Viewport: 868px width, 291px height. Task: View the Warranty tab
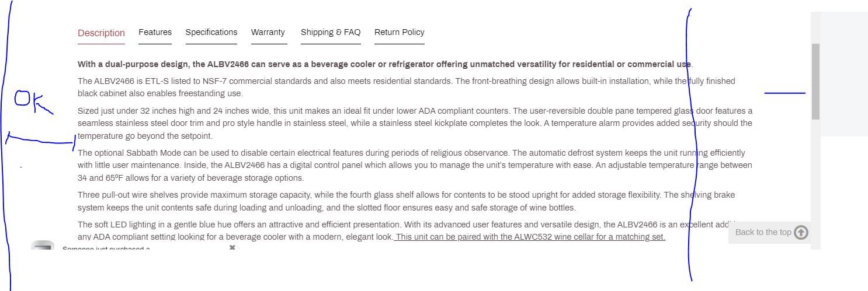[268, 32]
